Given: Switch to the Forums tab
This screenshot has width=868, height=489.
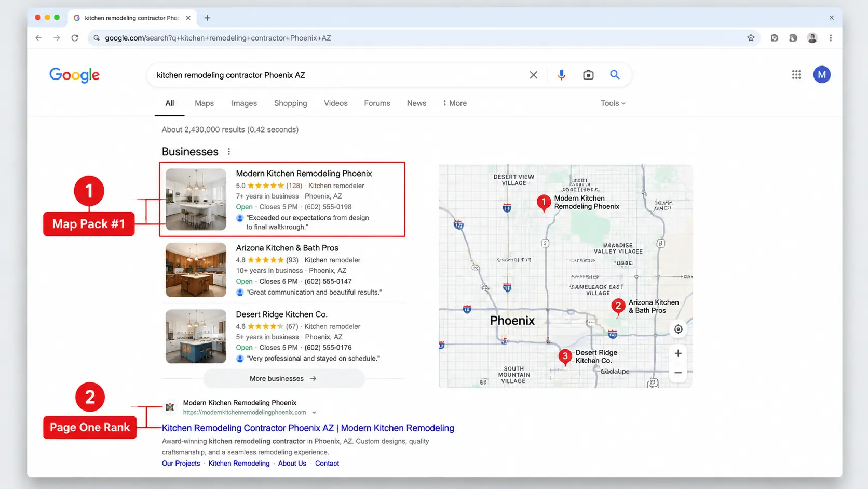Looking at the screenshot, I should (377, 103).
